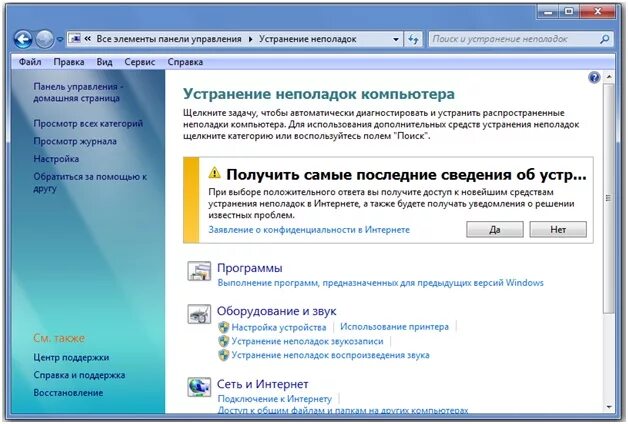Close the troubleshooting window
Viewport: 628px width, 424px height.
coord(597,12)
